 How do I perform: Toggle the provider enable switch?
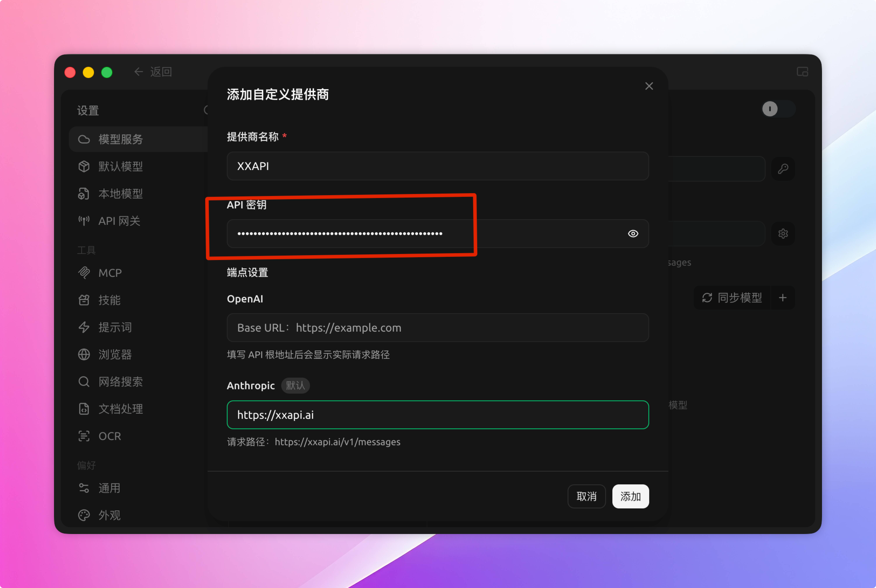click(778, 109)
